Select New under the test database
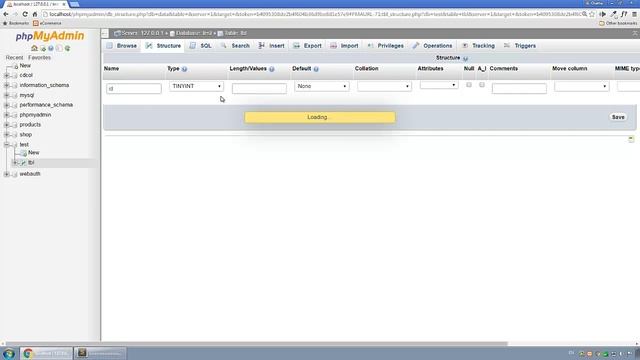Viewport: 640px width, 360px height. pos(33,153)
